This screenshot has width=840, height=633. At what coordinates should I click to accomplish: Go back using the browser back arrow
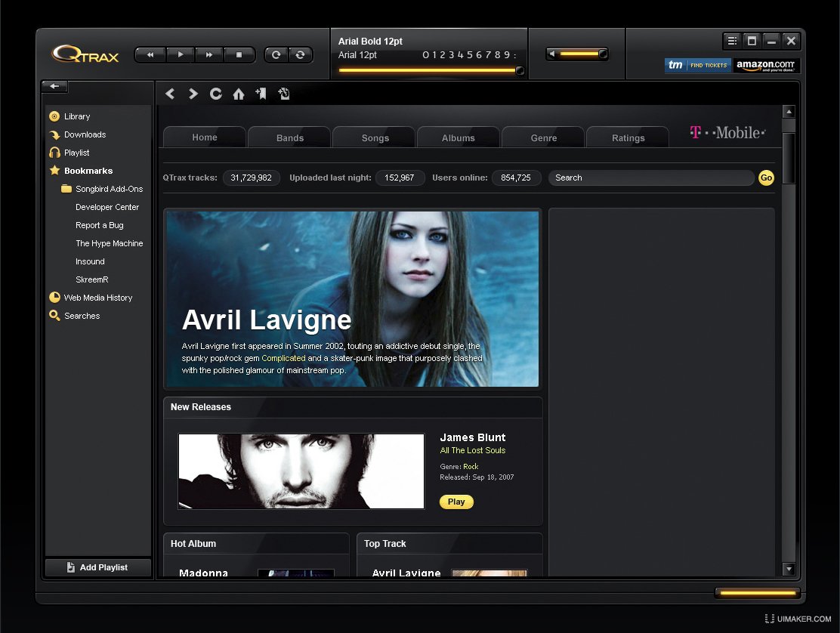coord(170,94)
